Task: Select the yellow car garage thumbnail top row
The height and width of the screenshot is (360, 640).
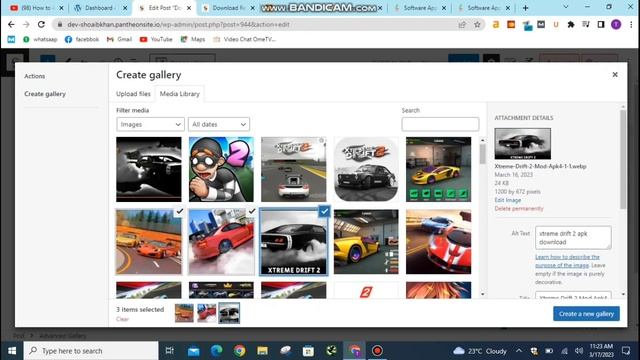Action: click(438, 169)
